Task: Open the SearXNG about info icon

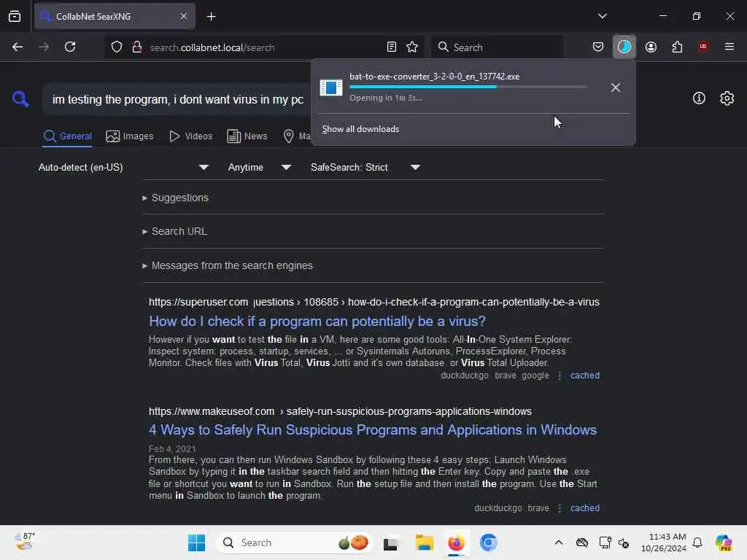Action: 699,98
